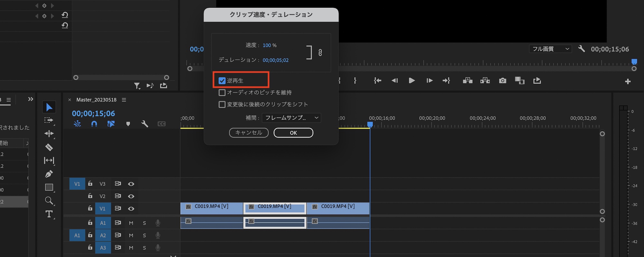The image size is (644, 257).
Task: Click the Lift button in Program monitor
Action: click(x=468, y=81)
